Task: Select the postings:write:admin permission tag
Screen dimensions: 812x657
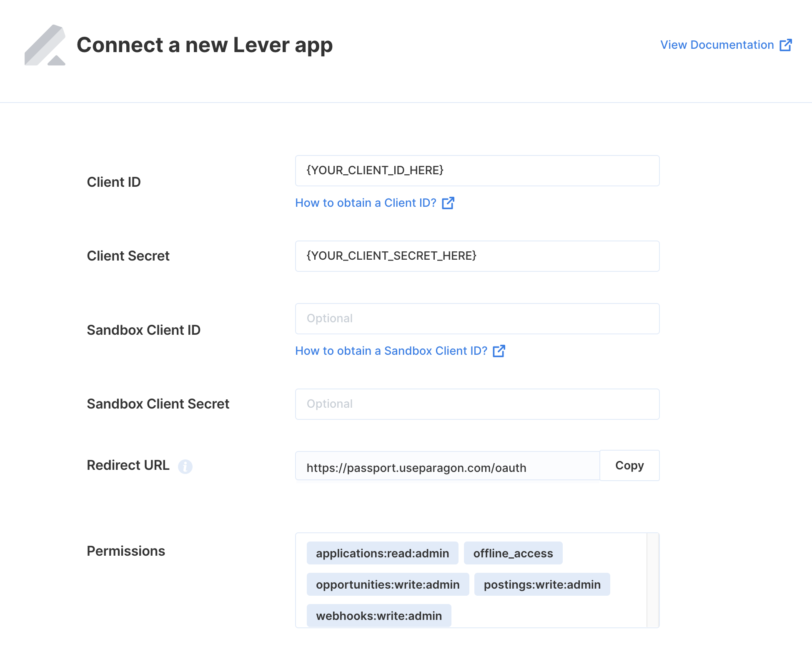Action: click(x=542, y=584)
